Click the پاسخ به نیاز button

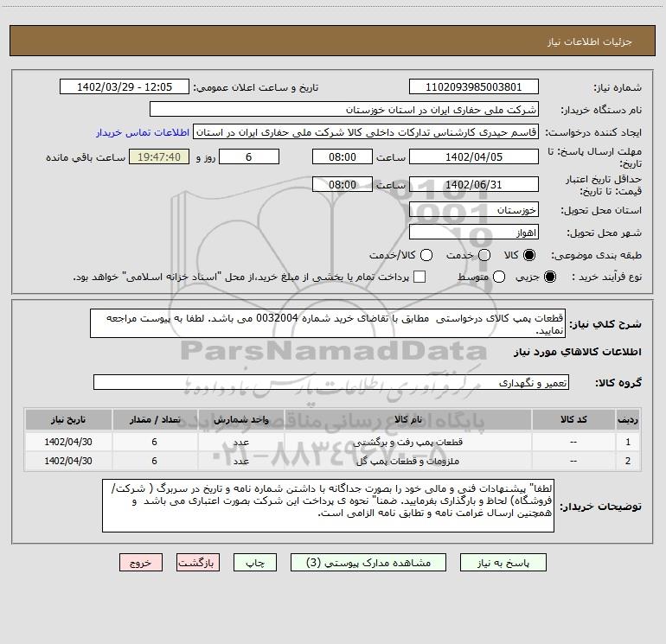503,563
